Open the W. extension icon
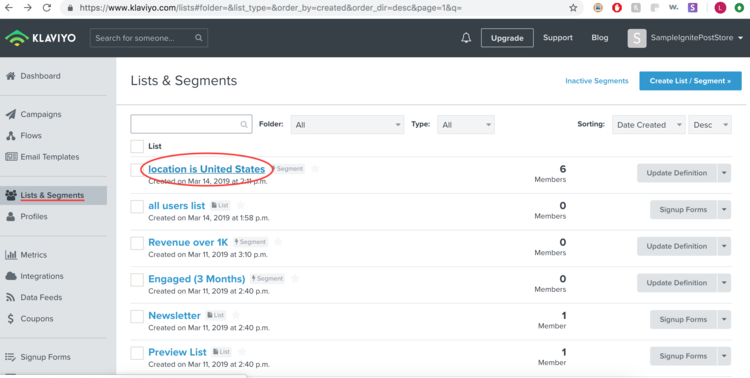Screen dimensions: 750x378 tap(673, 8)
